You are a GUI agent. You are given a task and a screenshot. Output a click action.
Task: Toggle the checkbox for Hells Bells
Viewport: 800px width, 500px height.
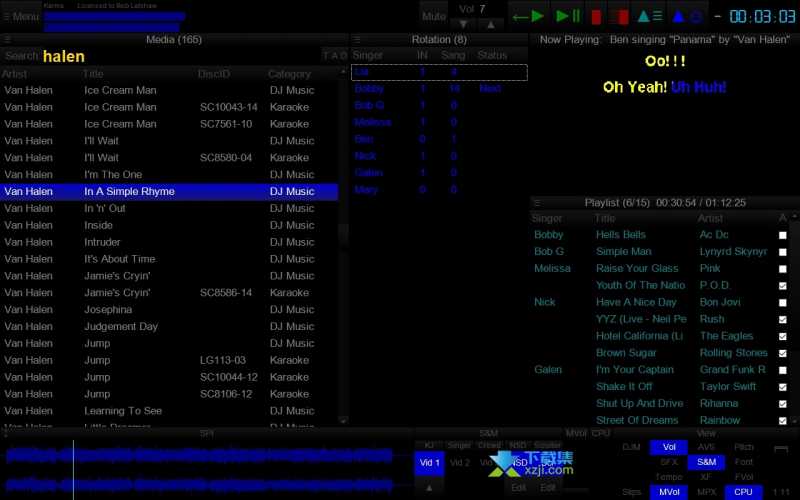click(783, 235)
